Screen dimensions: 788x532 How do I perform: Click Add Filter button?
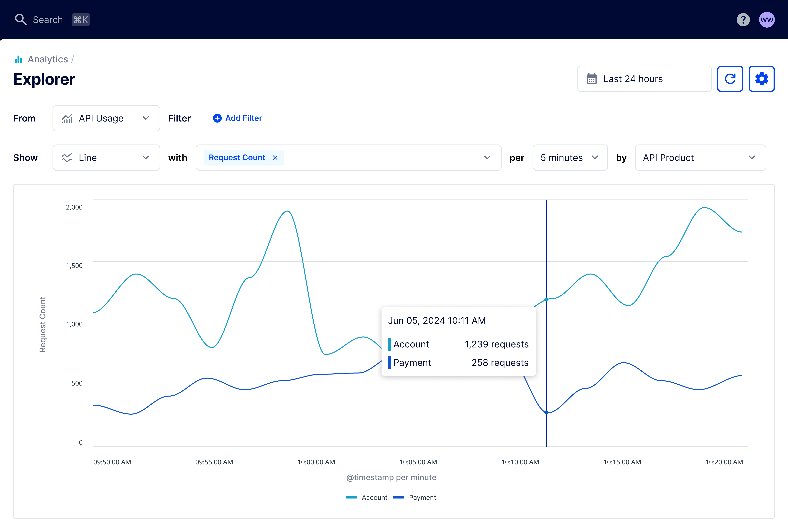pyautogui.click(x=237, y=118)
